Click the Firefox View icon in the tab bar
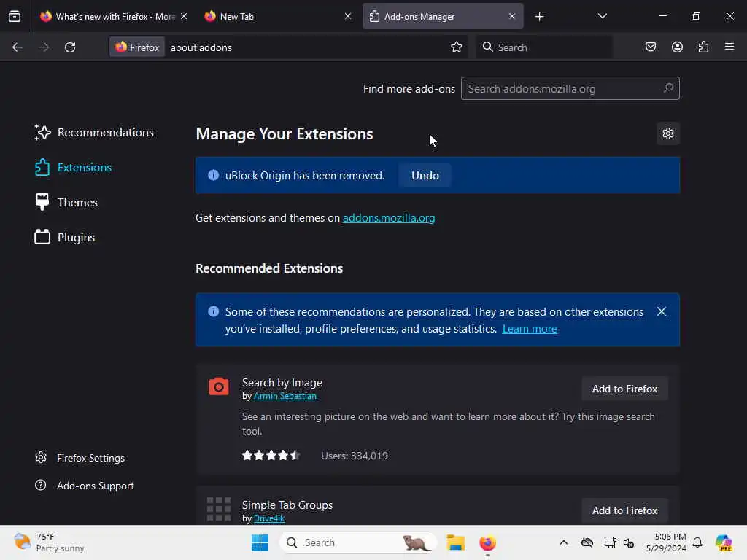 [15, 16]
